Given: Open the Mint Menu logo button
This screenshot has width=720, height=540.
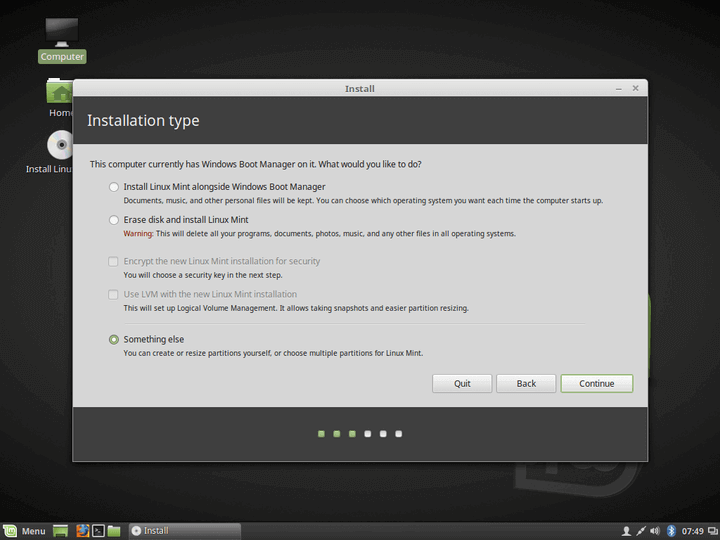Looking at the screenshot, I should 10,531.
